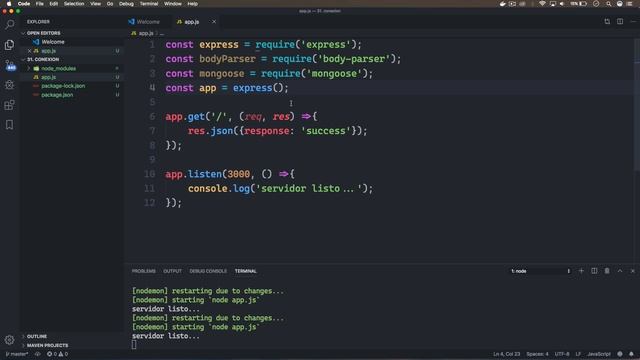Split the terminal panel
640x360 pixels.
[x=594, y=271]
